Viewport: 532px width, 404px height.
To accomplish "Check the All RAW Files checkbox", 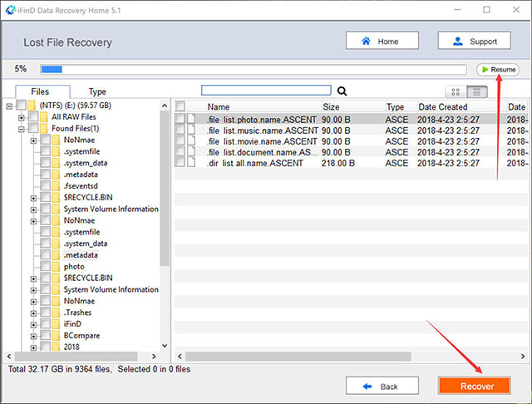I will [33, 116].
